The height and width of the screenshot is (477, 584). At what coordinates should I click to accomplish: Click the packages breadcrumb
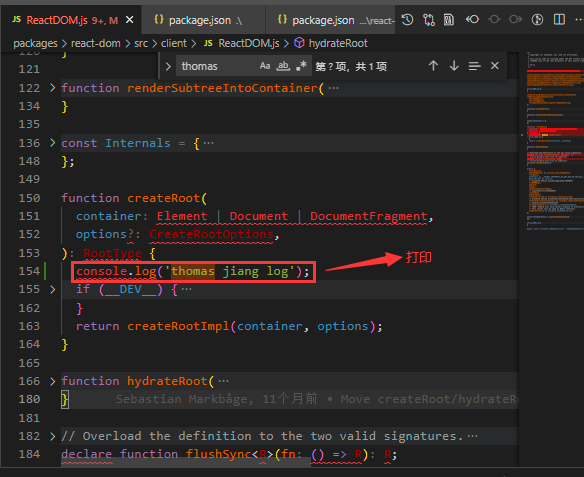(x=35, y=44)
